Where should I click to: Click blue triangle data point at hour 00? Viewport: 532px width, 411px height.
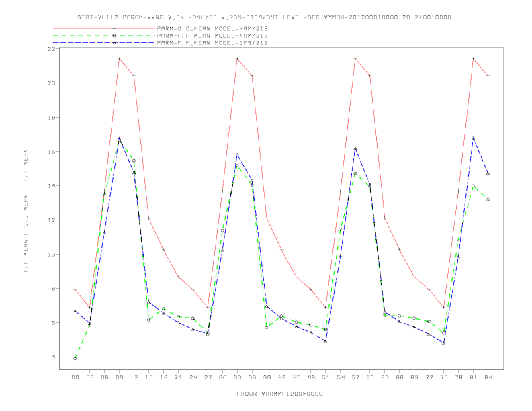75,311
